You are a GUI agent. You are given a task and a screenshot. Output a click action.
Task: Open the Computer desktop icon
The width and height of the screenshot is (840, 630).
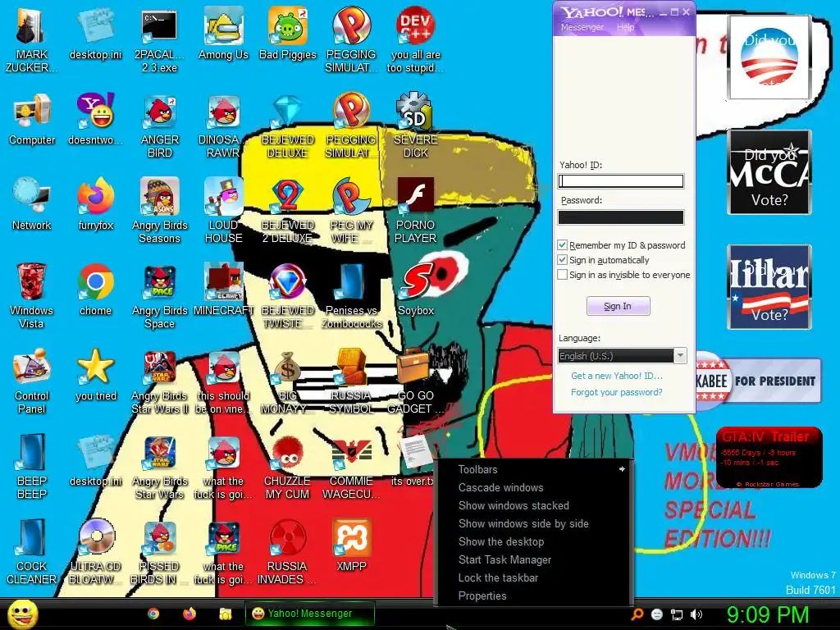coord(32,120)
